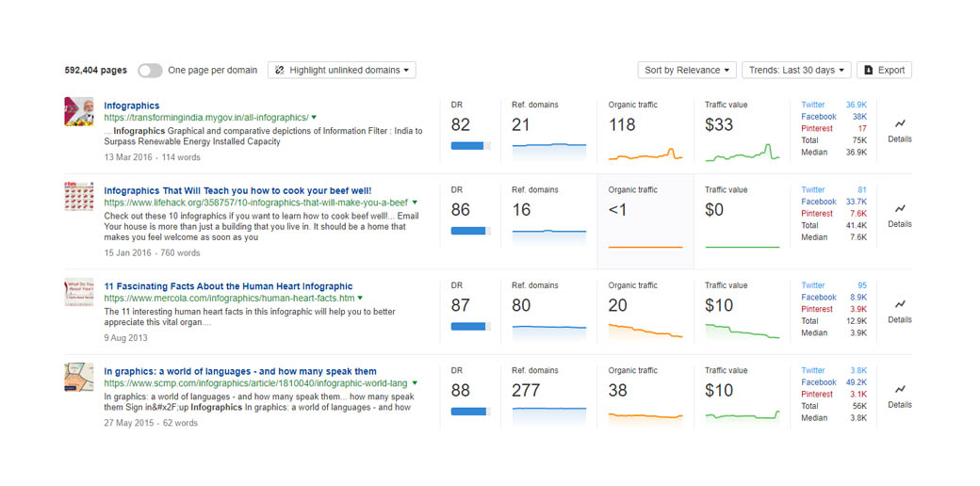Click the Export button

click(x=884, y=70)
